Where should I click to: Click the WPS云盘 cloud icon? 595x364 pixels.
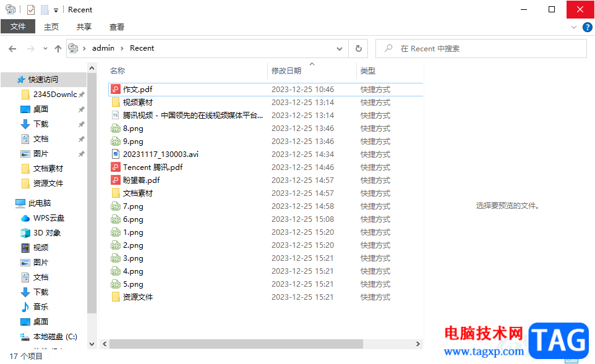(x=25, y=218)
